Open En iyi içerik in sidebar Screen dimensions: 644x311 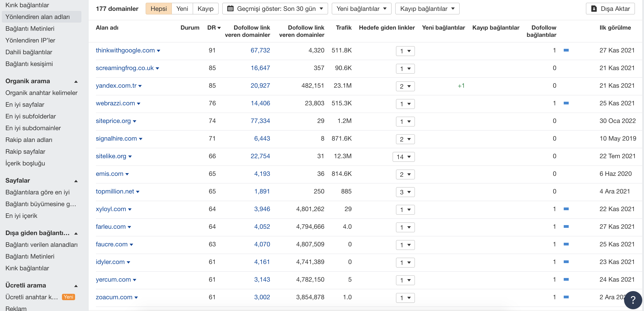pos(21,216)
